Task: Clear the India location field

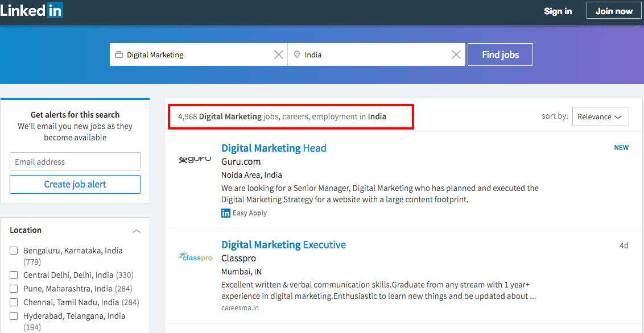Action: [456, 55]
